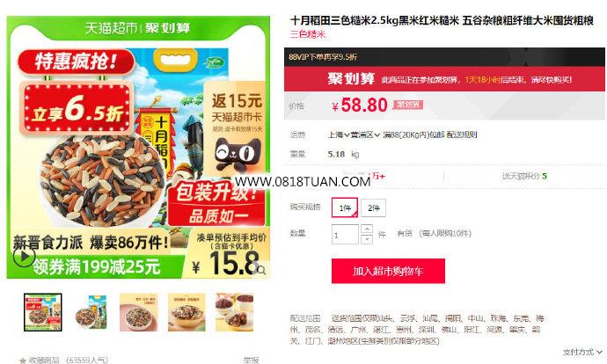
Task: View the rice bag package thumbnail
Action: click(x=91, y=312)
